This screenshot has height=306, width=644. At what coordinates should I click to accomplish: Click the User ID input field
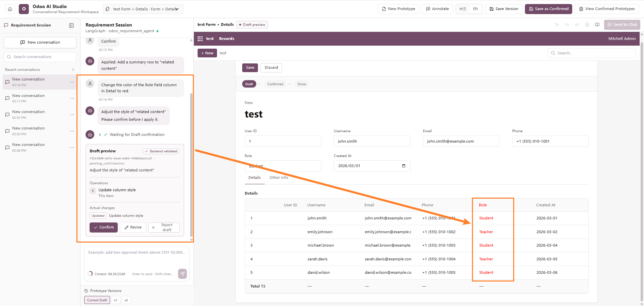(283, 141)
